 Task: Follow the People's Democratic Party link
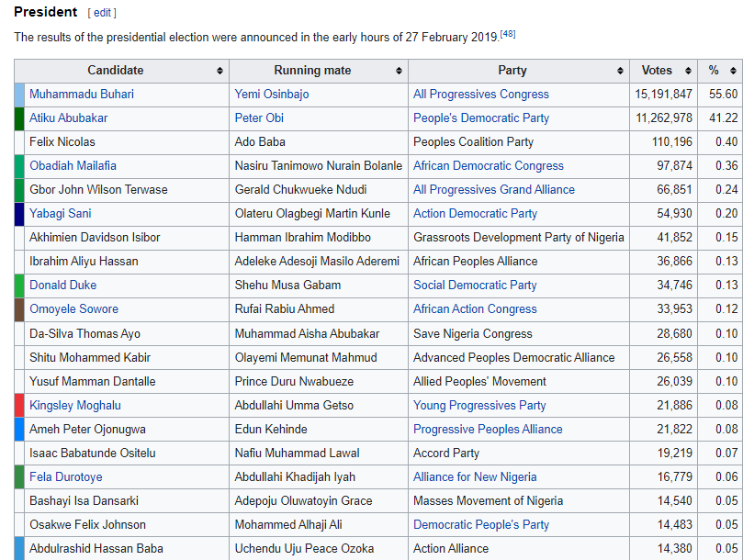(481, 118)
